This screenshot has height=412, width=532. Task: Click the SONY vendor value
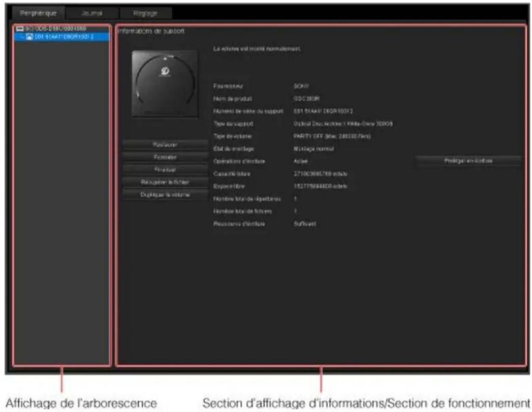pos(301,86)
